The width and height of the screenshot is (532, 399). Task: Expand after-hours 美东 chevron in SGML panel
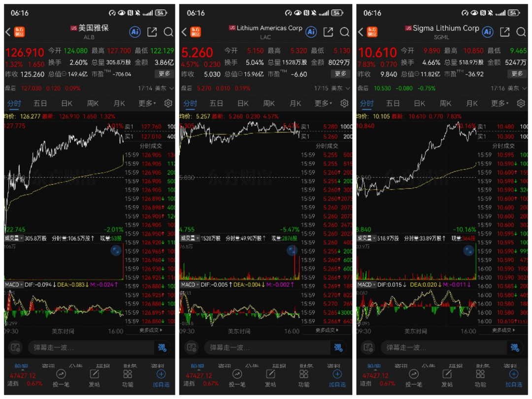point(524,88)
